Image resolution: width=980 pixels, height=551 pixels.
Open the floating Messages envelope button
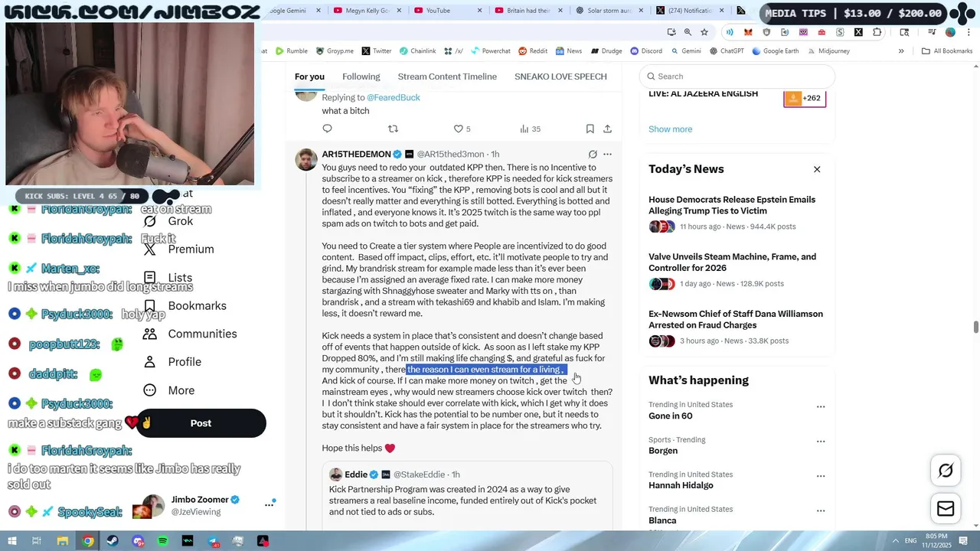946,509
